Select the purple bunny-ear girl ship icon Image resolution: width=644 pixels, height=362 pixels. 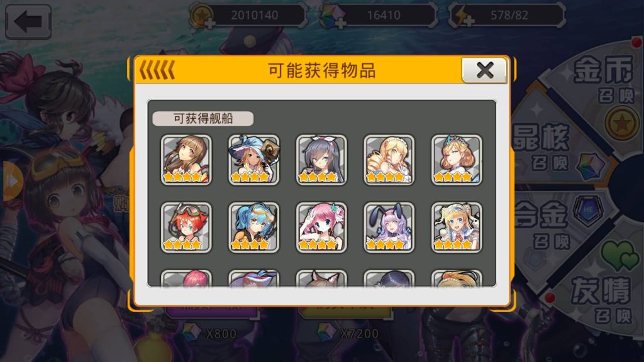tap(389, 228)
